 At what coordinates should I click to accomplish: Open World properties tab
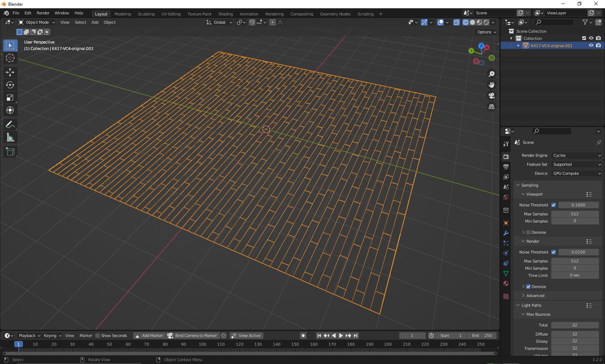point(506,197)
